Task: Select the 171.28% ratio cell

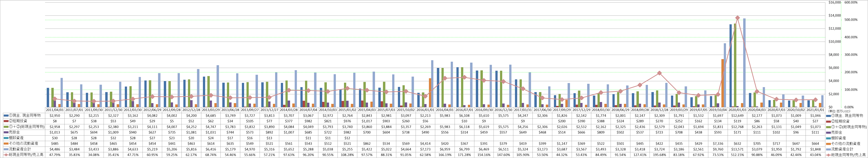Action: [x=464, y=155]
